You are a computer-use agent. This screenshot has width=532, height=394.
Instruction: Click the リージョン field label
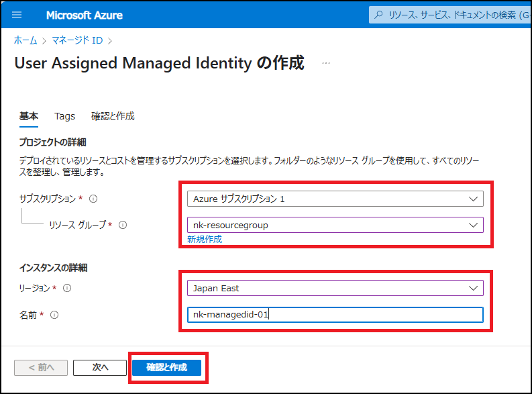click(34, 288)
